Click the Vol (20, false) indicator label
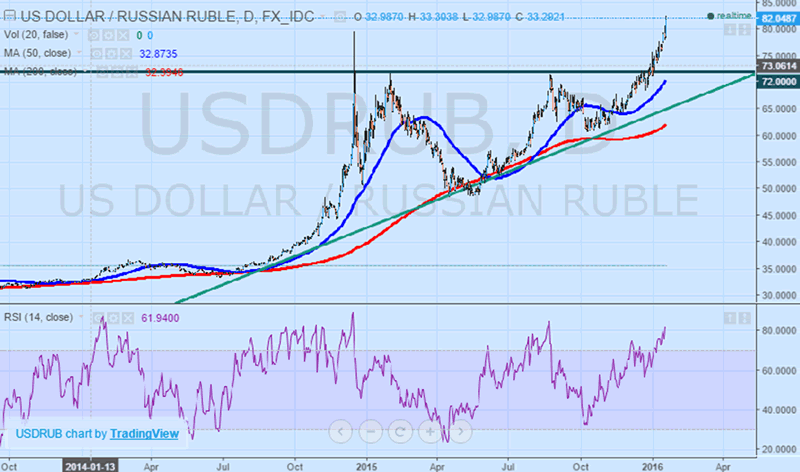The height and width of the screenshot is (472, 800). point(36,35)
